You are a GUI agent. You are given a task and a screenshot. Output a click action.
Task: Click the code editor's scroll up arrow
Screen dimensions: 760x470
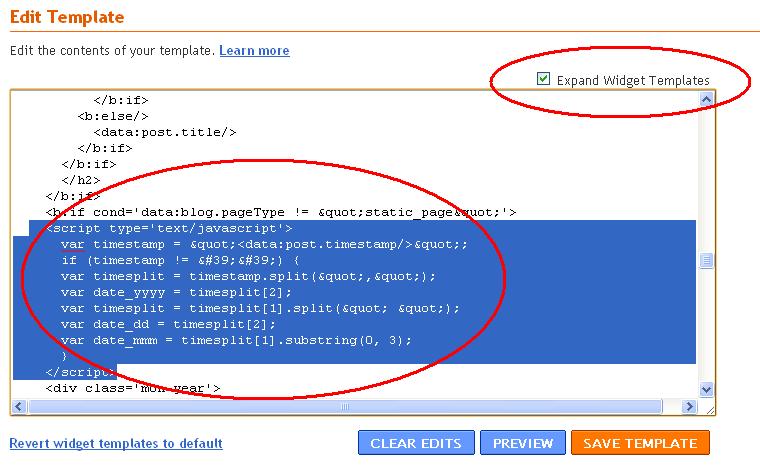(x=706, y=100)
